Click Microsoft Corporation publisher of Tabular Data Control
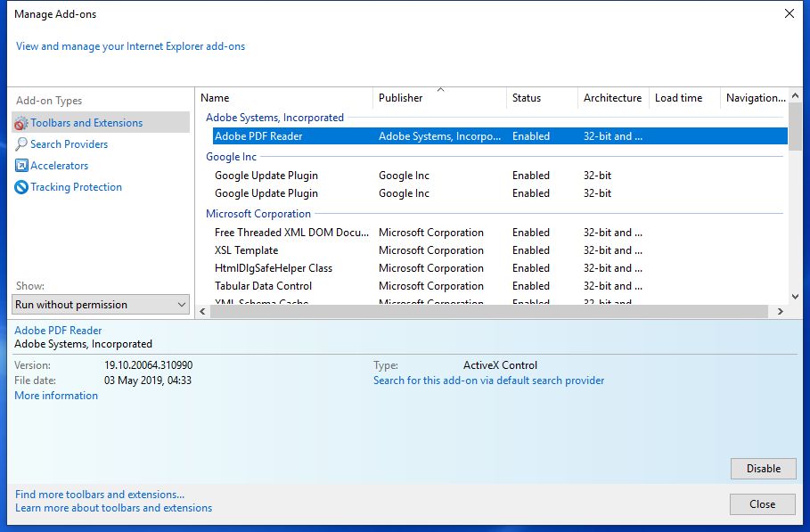This screenshot has height=532, width=810. [430, 286]
